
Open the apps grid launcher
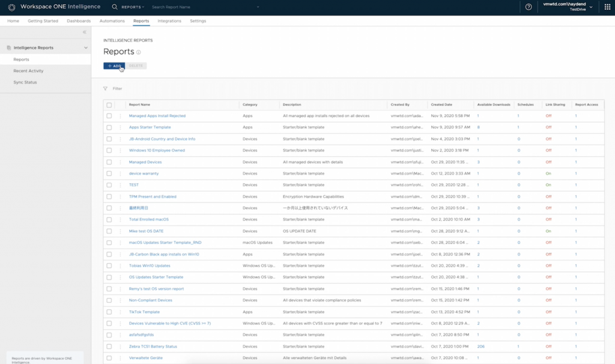click(x=607, y=7)
